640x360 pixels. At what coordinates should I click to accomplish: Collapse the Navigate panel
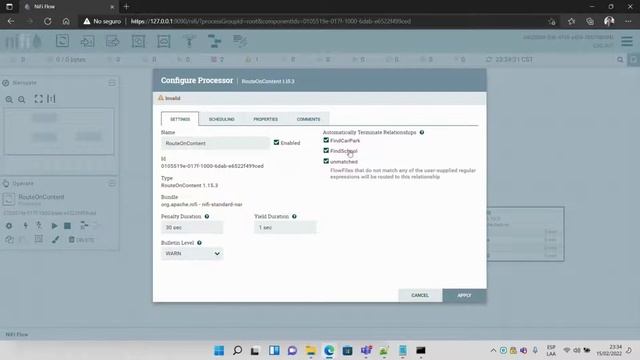(112, 83)
